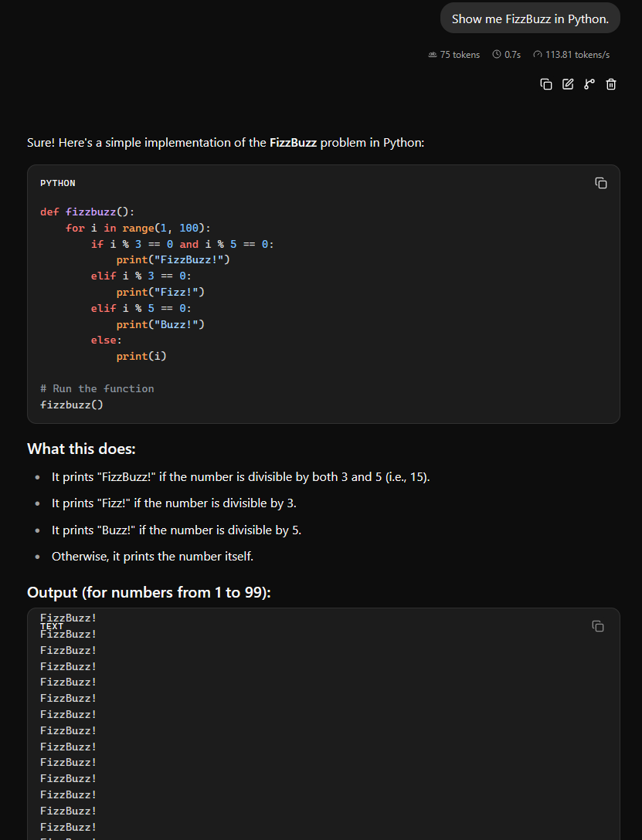Click the 'print("Buzz!")' code line
The image size is (642, 840).
tap(160, 324)
